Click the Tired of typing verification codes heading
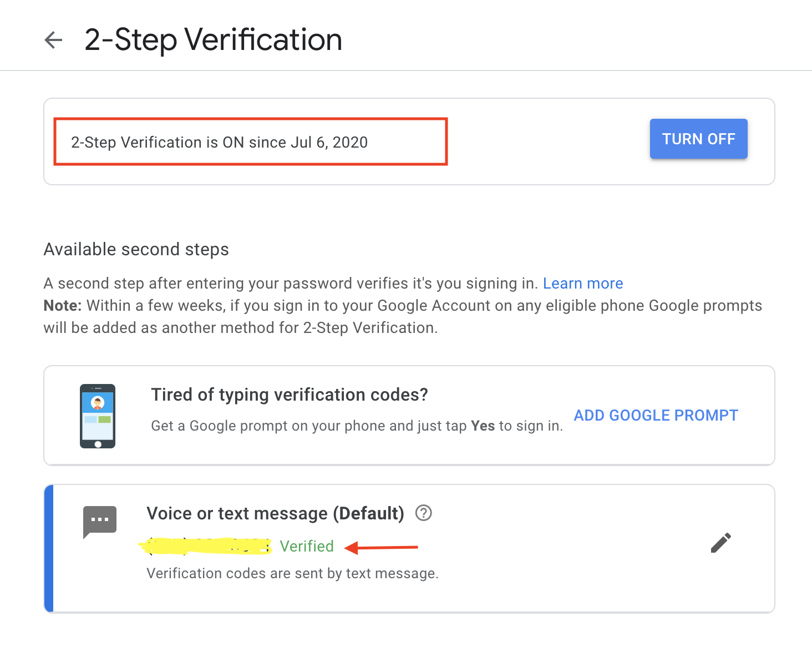 tap(290, 395)
